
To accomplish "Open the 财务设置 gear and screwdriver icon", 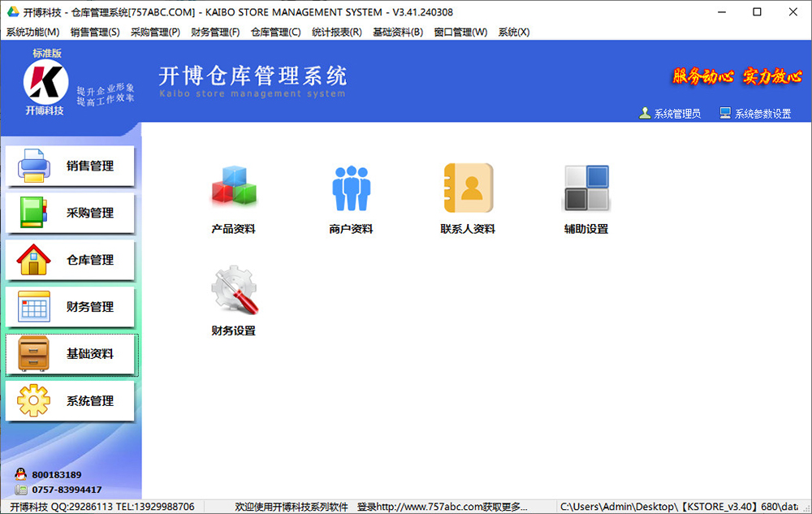I will coord(234,290).
